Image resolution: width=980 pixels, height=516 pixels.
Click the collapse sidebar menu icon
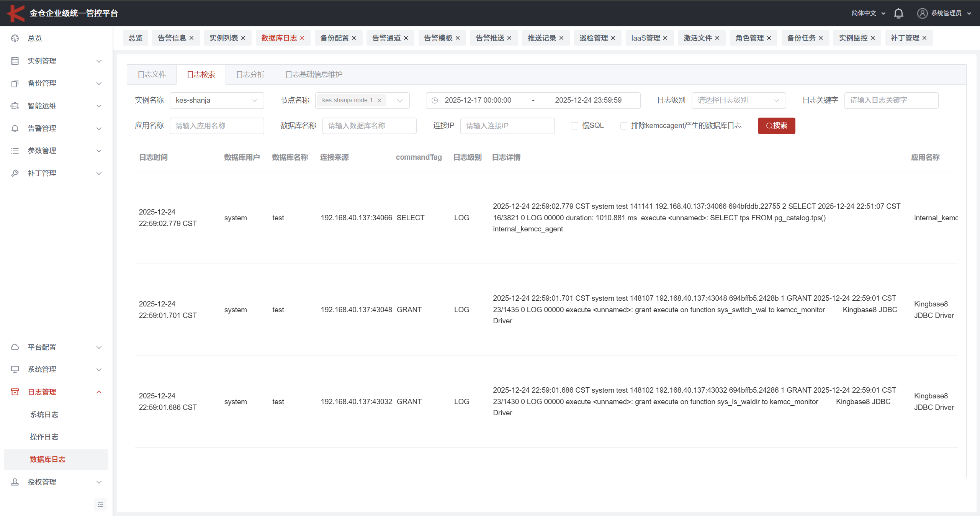click(x=100, y=505)
